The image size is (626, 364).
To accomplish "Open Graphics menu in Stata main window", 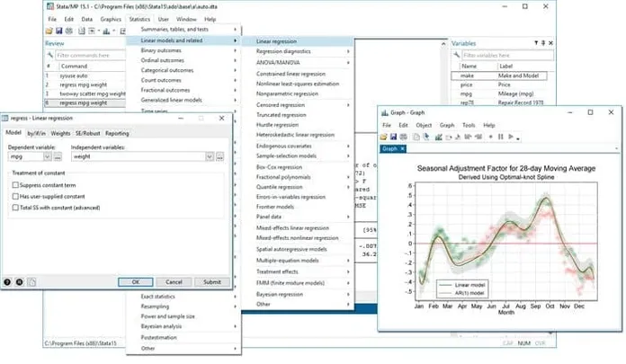I will click(x=111, y=19).
